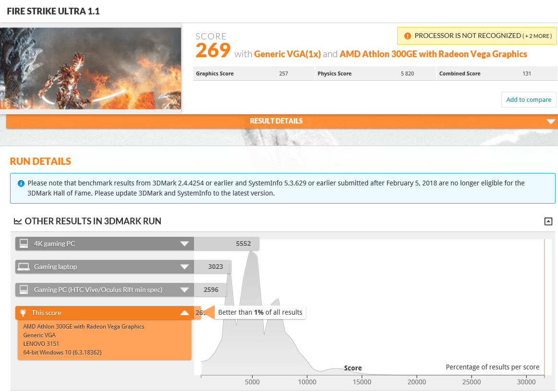Viewport: 558px width, 392px height.
Task: Click the Add to compare button
Action: click(528, 100)
